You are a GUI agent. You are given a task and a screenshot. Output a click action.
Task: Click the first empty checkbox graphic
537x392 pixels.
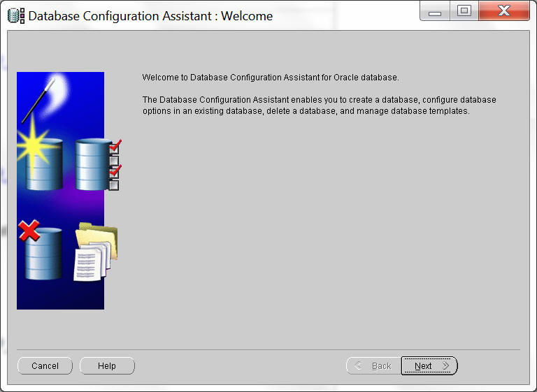[114, 160]
